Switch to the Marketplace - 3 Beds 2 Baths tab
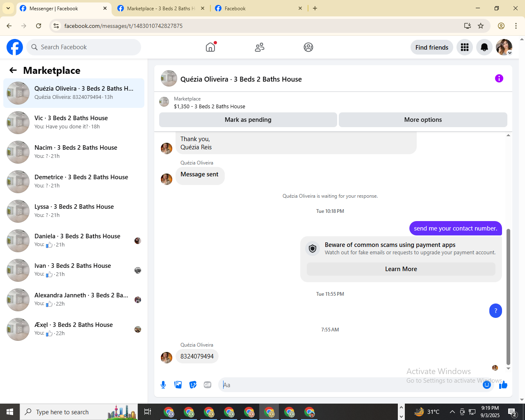This screenshot has width=525, height=420. click(x=160, y=8)
